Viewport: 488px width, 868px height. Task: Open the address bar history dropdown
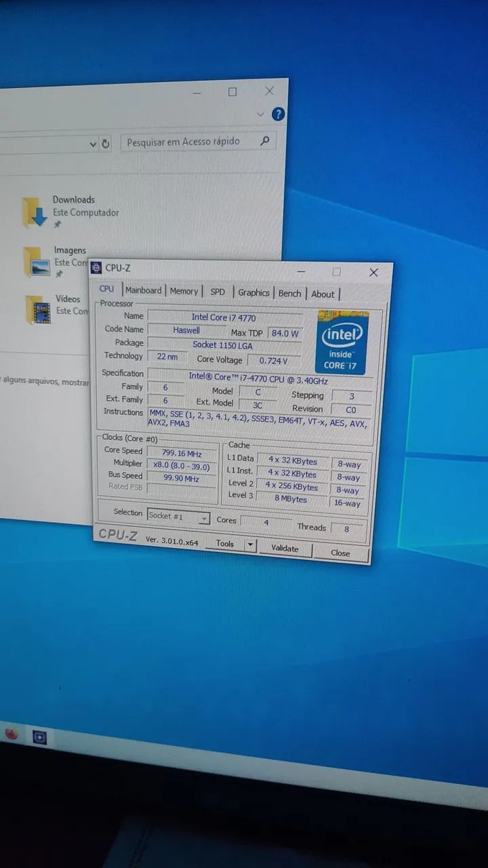coord(93,144)
